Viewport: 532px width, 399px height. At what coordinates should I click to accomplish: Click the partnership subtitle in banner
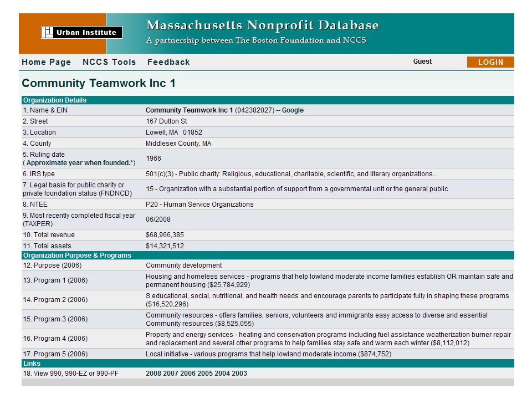pyautogui.click(x=256, y=40)
